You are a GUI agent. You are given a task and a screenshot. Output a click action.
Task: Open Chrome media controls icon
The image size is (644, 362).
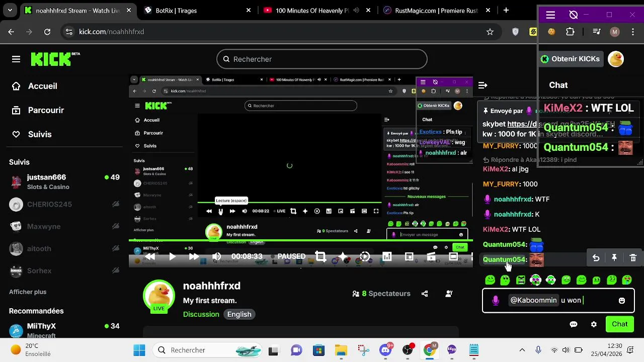click(597, 32)
